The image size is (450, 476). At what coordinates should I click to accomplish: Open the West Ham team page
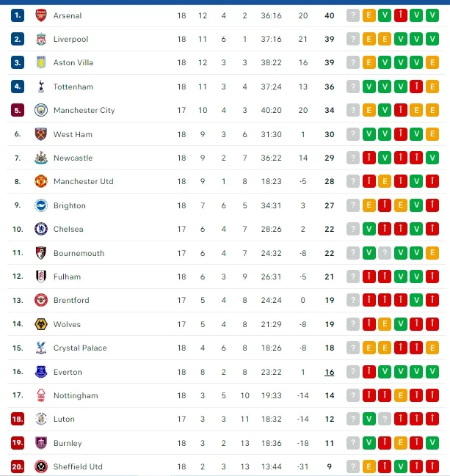[73, 134]
